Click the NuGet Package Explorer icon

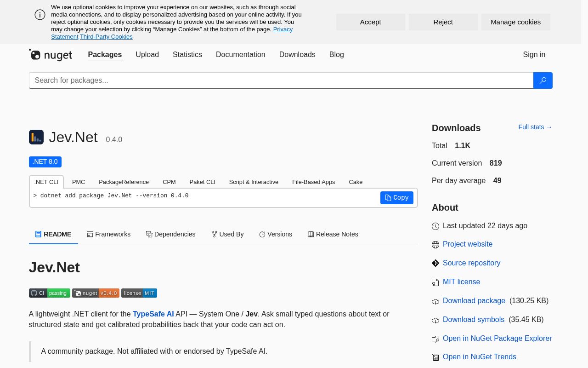pos(435,339)
